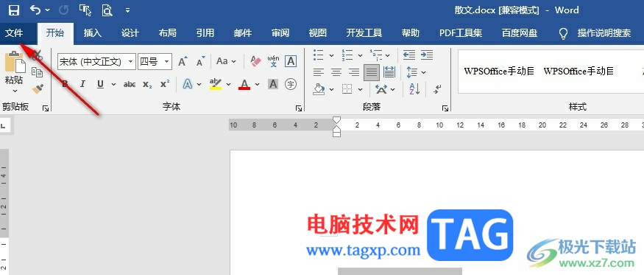Activate the Format Painter brush
The width and height of the screenshot is (644, 275).
(38, 88)
